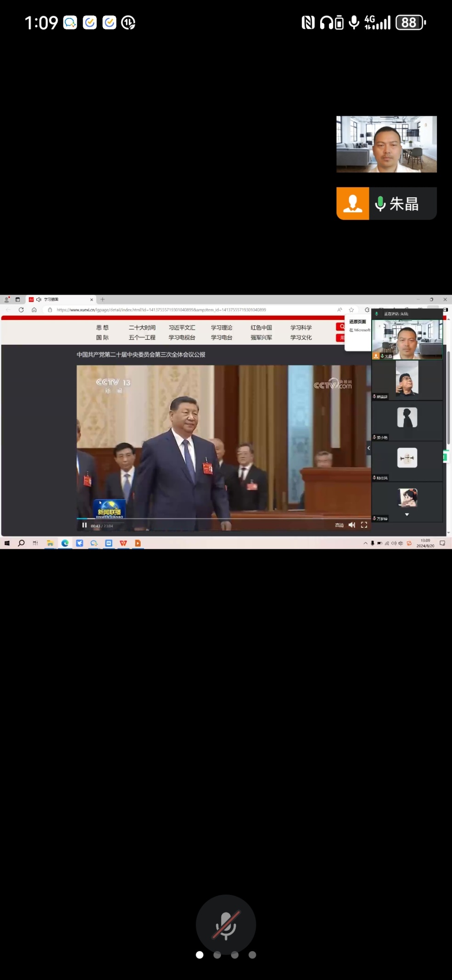Open the 习近平文汇 navigation item
The image size is (452, 980).
point(182,328)
